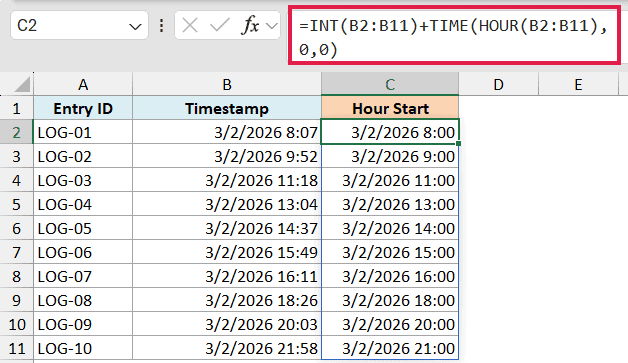Select row 2 header
Screen dimensions: 628x363
pyautogui.click(x=16, y=132)
